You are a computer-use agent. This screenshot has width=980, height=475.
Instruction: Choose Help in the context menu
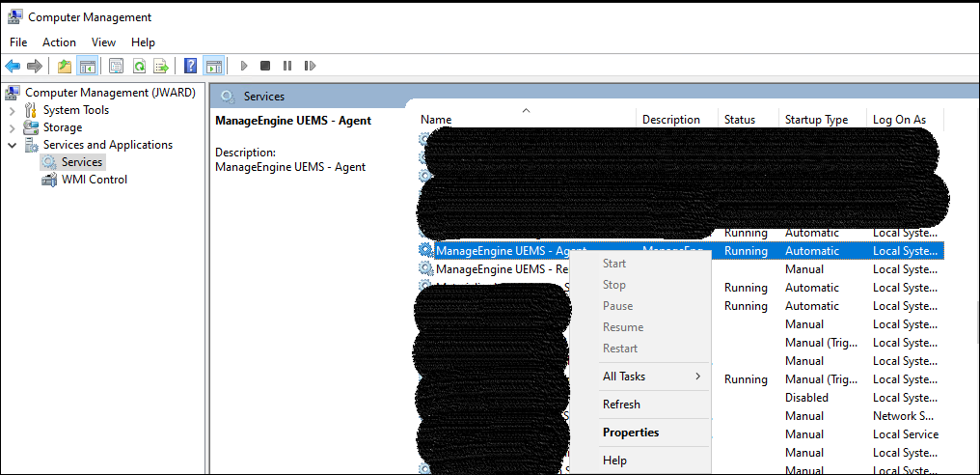tap(615, 460)
